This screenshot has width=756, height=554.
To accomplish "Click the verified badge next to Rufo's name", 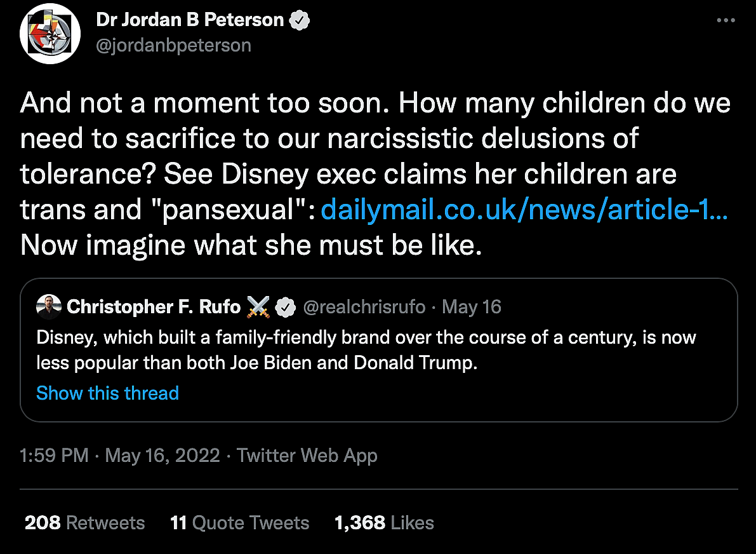I will click(287, 307).
